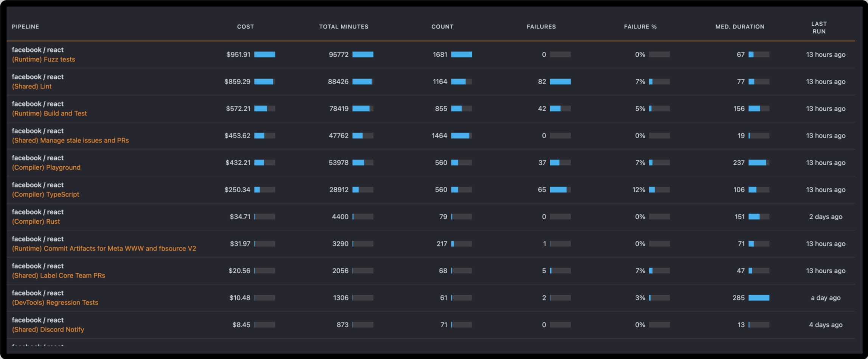Viewport: 868px width, 359px height.
Task: Open Commit Artifacts for Meta WWW pipeline
Action: [x=104, y=248]
